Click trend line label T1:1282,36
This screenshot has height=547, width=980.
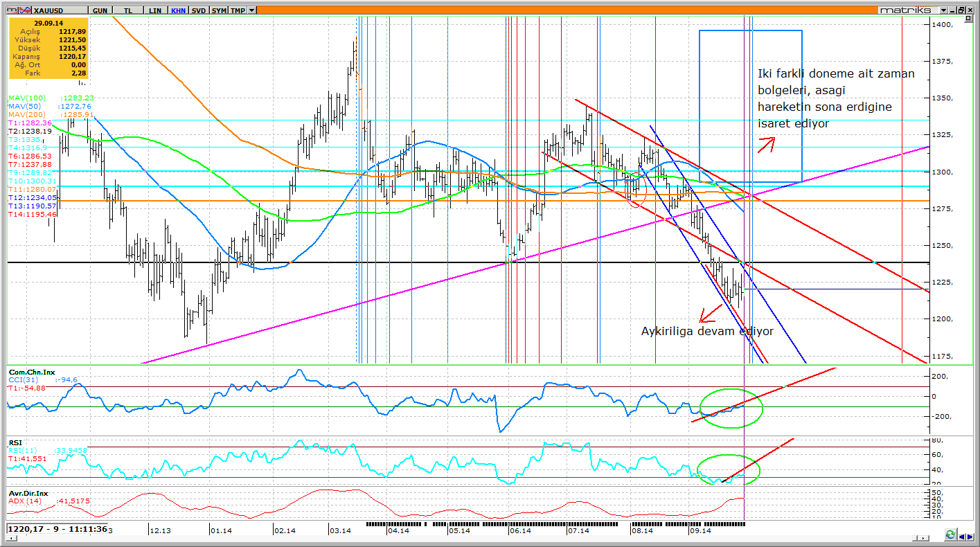point(30,123)
